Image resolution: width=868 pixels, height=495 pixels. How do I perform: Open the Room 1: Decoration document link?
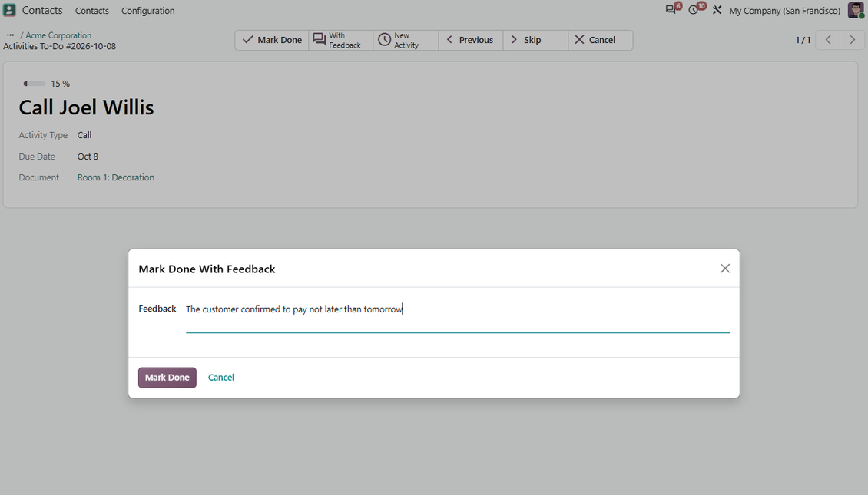click(116, 177)
